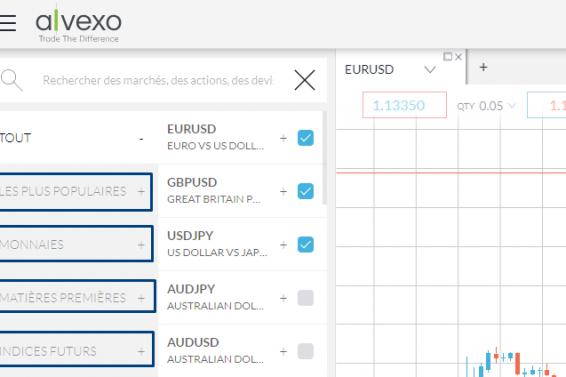This screenshot has width=566, height=377.
Task: Add a new chart tab
Action: coord(483,67)
